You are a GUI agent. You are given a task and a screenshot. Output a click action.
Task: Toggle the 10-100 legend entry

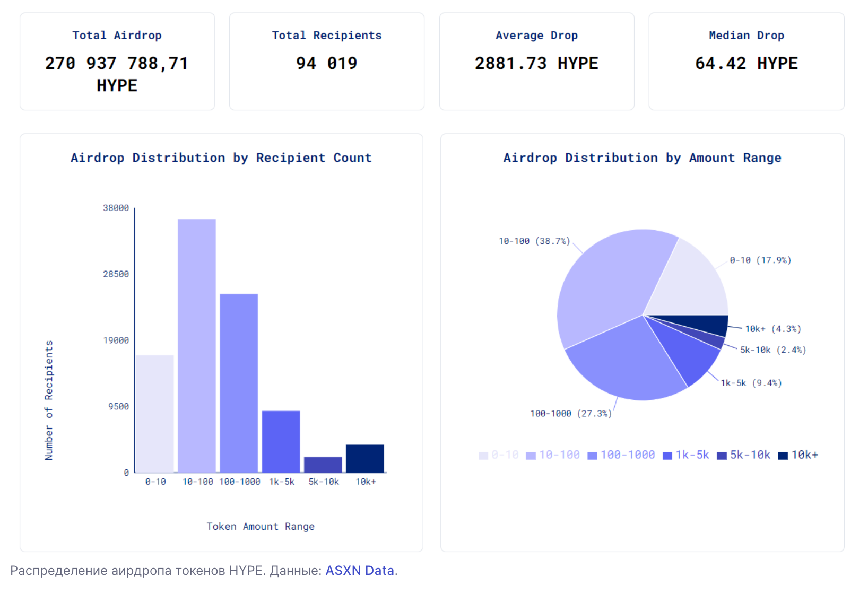(553, 455)
